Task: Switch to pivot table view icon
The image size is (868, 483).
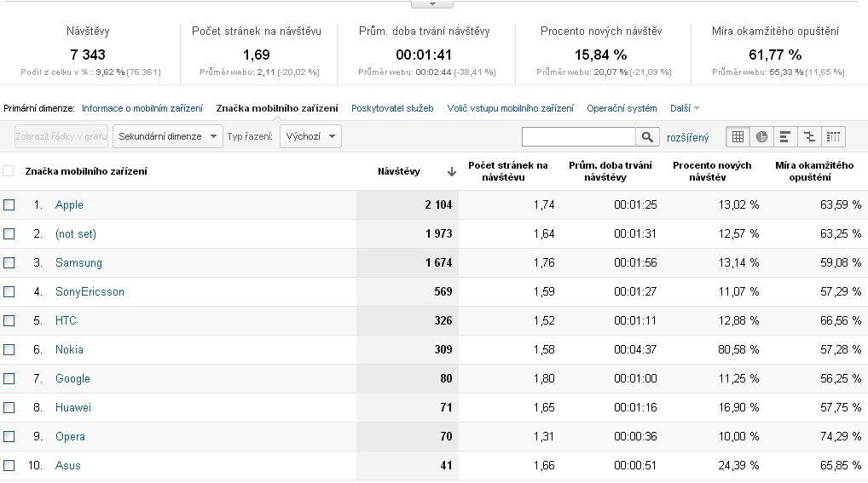Action: click(x=833, y=136)
